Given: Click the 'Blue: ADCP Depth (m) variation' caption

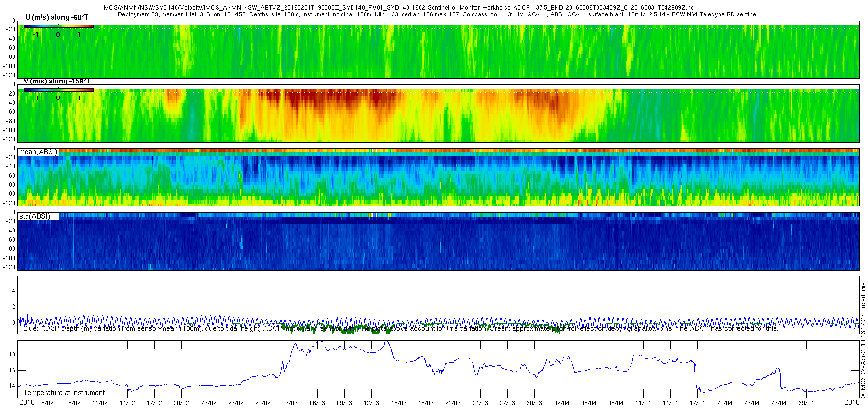Looking at the screenshot, I should tap(400, 328).
